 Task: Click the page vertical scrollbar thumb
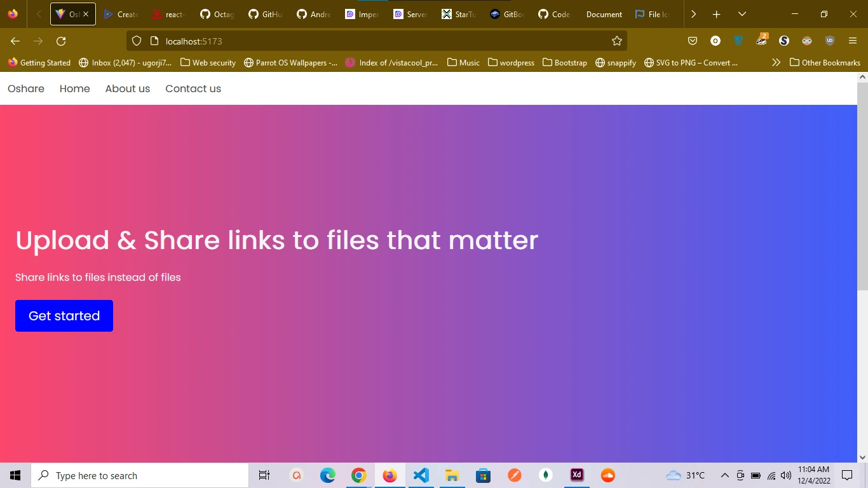click(862, 186)
